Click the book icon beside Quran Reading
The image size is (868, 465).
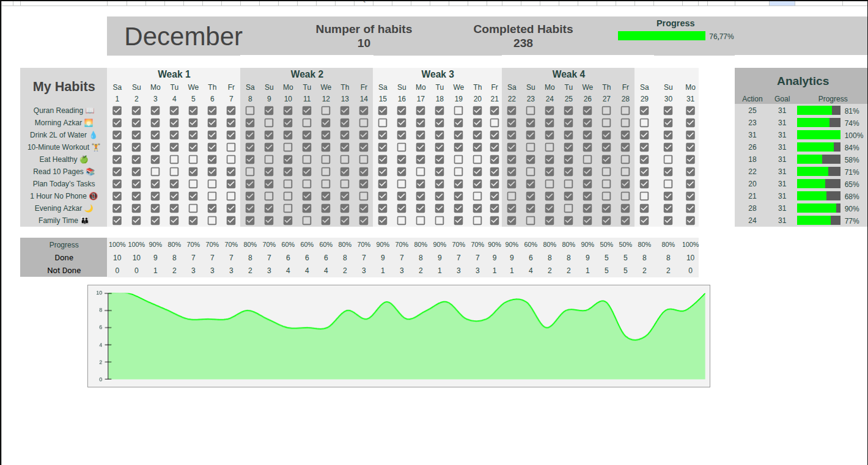[x=89, y=110]
